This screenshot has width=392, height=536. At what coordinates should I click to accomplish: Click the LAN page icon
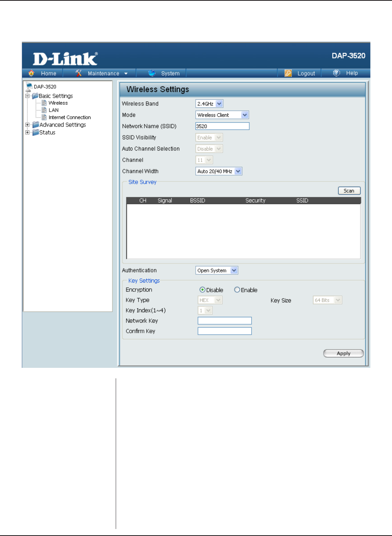pos(44,110)
